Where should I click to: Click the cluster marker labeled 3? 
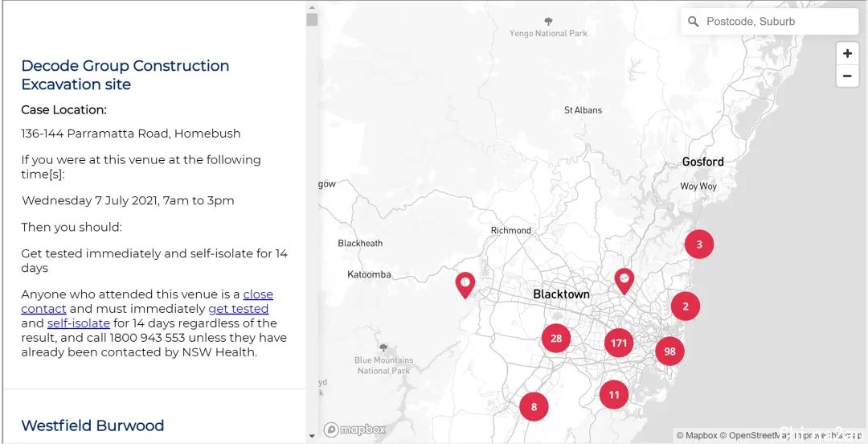click(x=699, y=245)
